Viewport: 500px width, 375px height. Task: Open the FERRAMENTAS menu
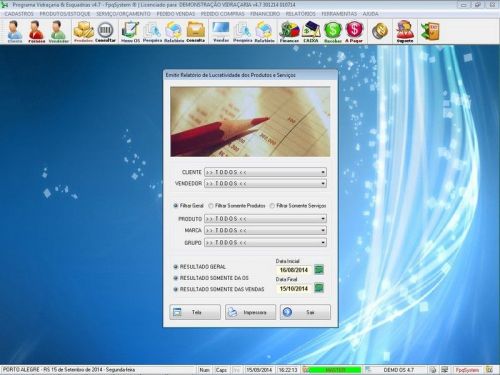pyautogui.click(x=339, y=14)
